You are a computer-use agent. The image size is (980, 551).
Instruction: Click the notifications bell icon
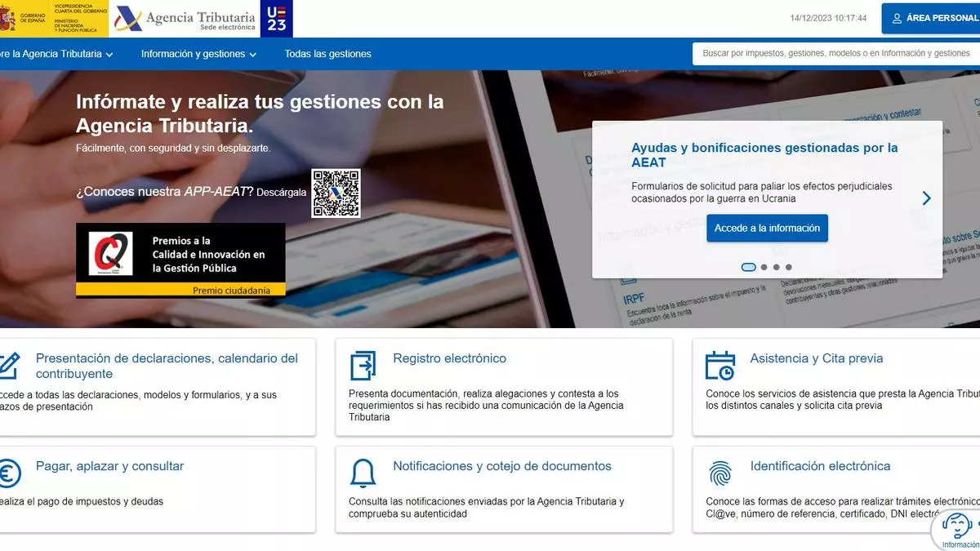363,473
